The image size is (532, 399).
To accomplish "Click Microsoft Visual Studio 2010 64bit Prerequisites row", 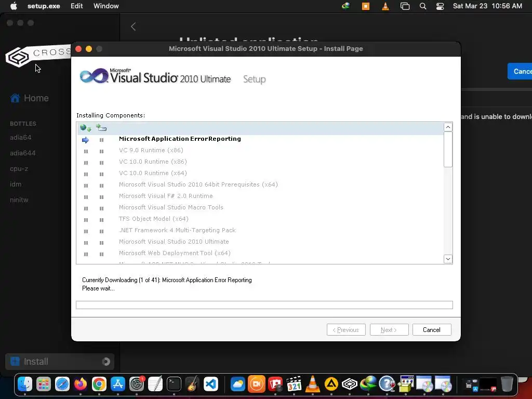I will coord(198,184).
